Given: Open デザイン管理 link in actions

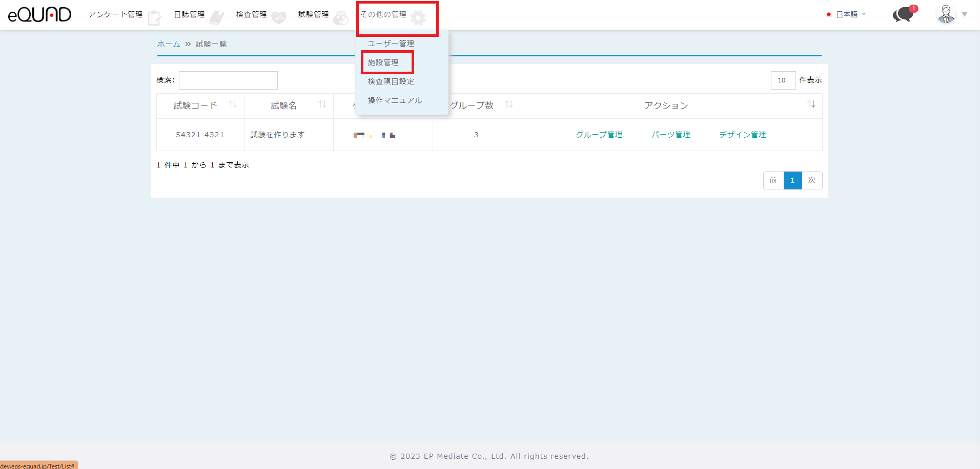Looking at the screenshot, I should coord(742,135).
